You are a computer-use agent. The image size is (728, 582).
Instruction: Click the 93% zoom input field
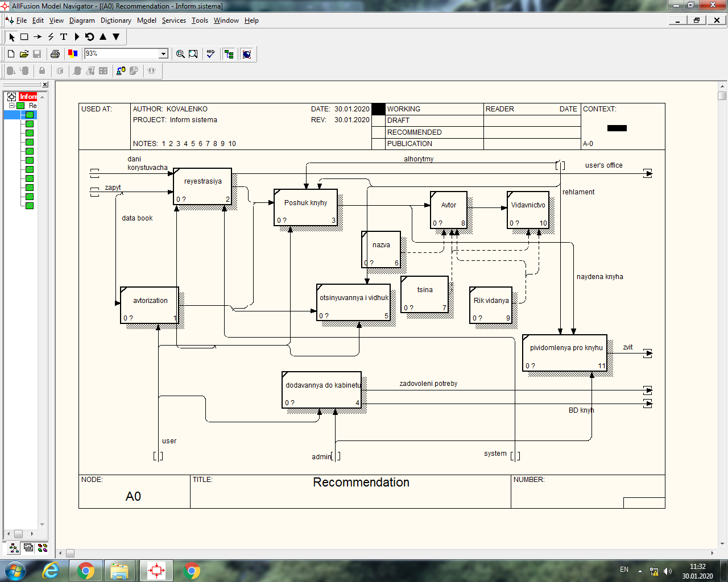click(122, 53)
